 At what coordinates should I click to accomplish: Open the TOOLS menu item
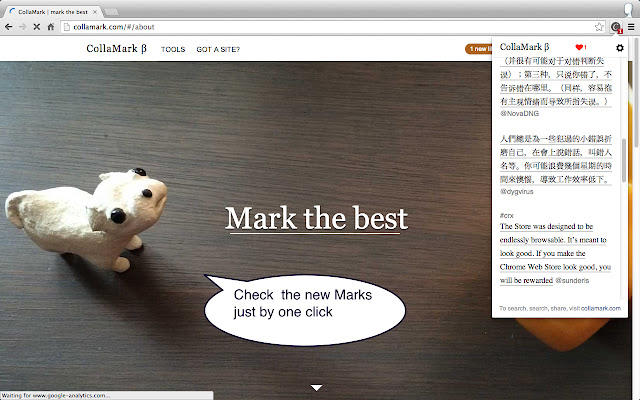coord(173,49)
